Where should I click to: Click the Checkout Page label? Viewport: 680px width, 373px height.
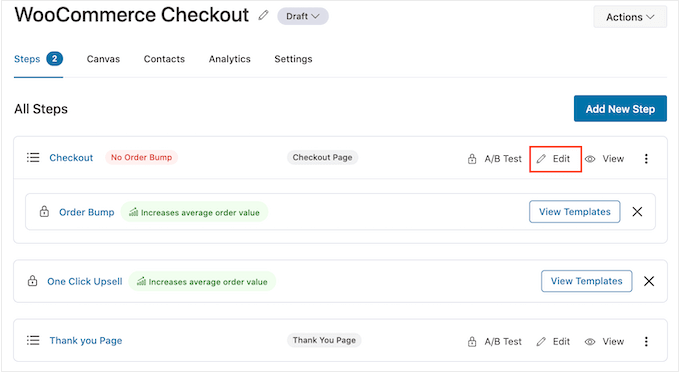tap(322, 157)
